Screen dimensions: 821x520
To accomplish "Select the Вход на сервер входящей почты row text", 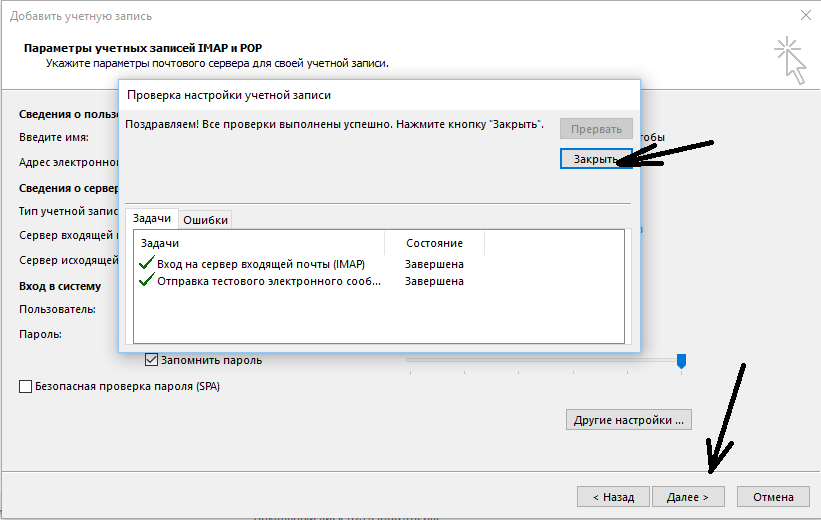I will 261,264.
